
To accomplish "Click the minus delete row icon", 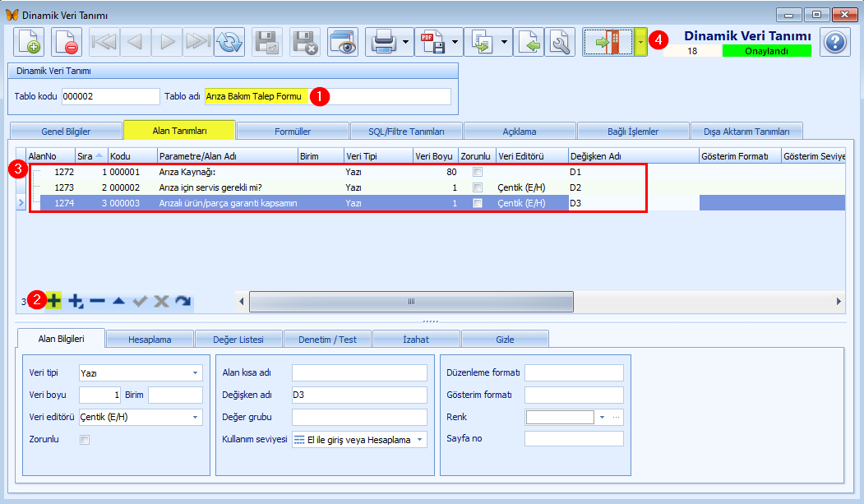I will click(x=97, y=301).
